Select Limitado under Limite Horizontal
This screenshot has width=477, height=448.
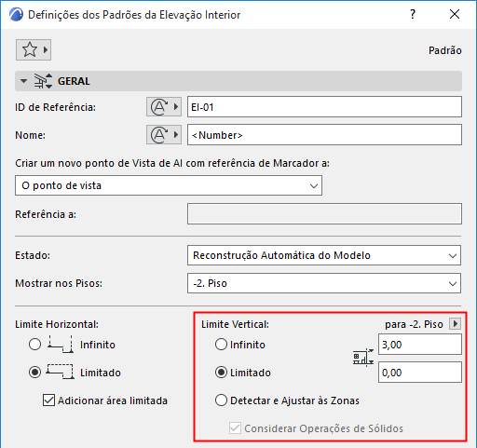pyautogui.click(x=34, y=373)
